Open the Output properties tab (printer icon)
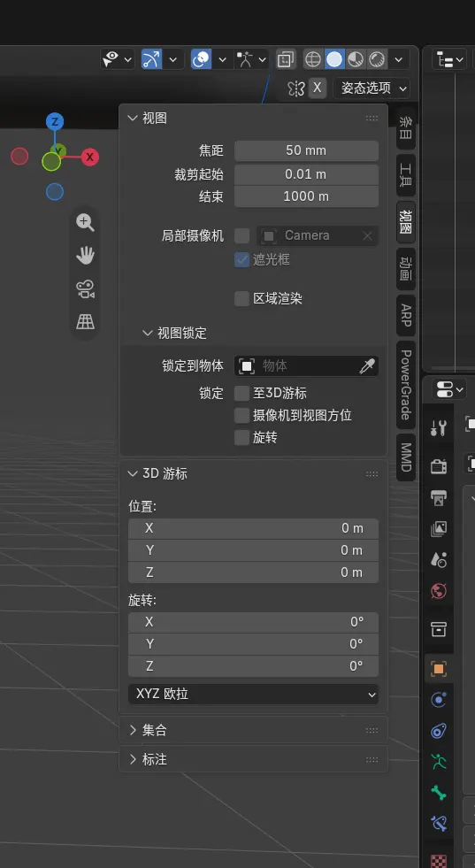This screenshot has width=475, height=868. click(x=439, y=497)
